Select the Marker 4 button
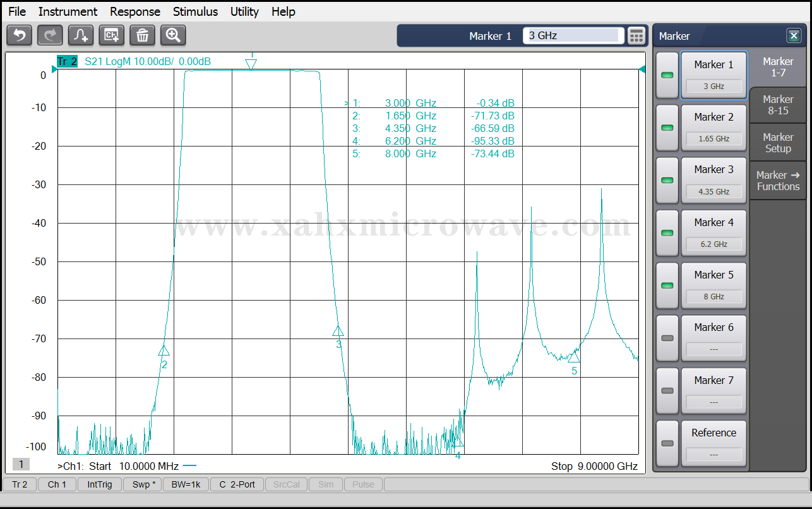 [x=713, y=233]
